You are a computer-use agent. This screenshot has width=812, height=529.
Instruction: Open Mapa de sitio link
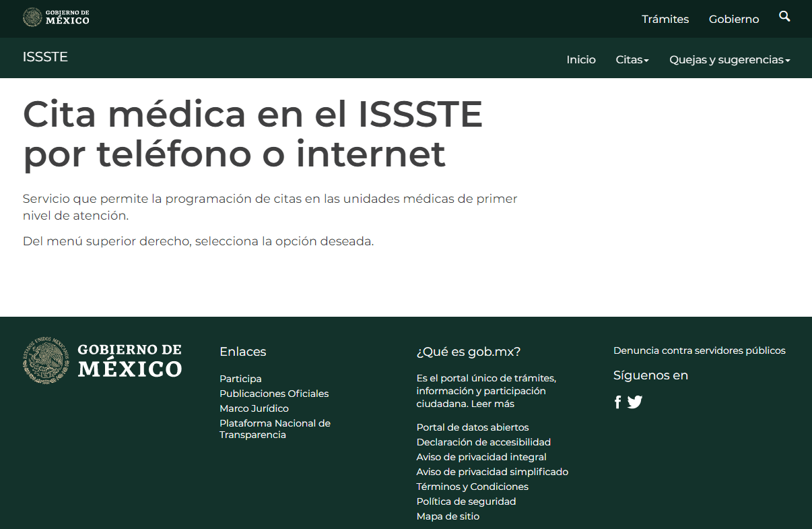[448, 516]
